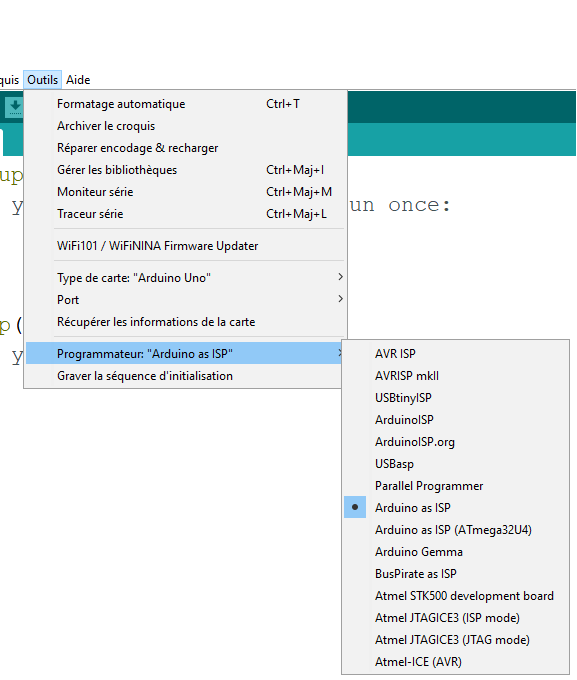
Task: Expand Type de carte: "Arduino Uno" submenu
Action: [x=185, y=278]
